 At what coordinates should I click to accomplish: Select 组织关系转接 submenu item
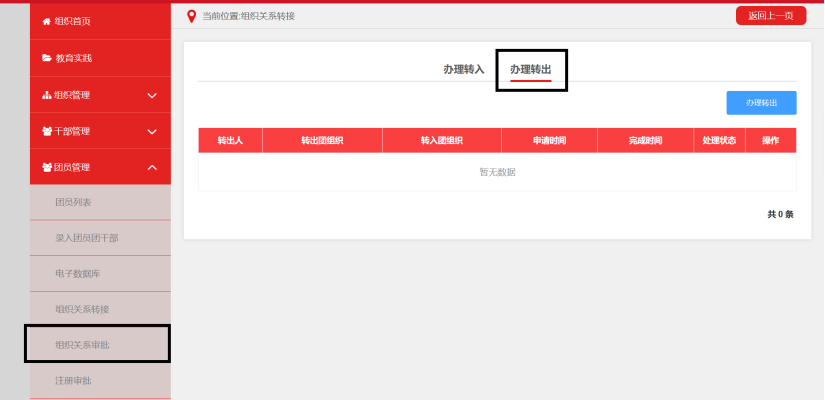[x=83, y=309]
